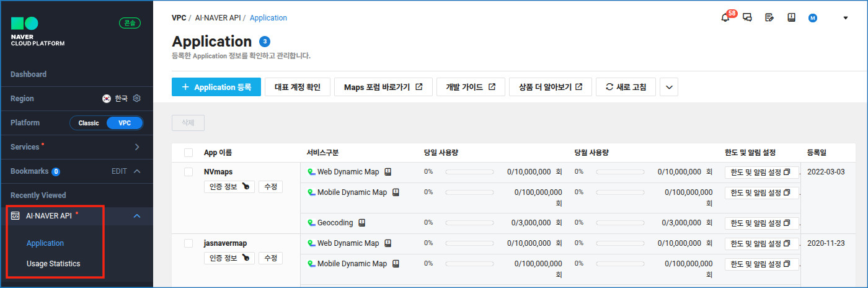Image resolution: width=868 pixels, height=288 pixels.
Task: Check the jasnavermap application checkbox
Action: (188, 243)
